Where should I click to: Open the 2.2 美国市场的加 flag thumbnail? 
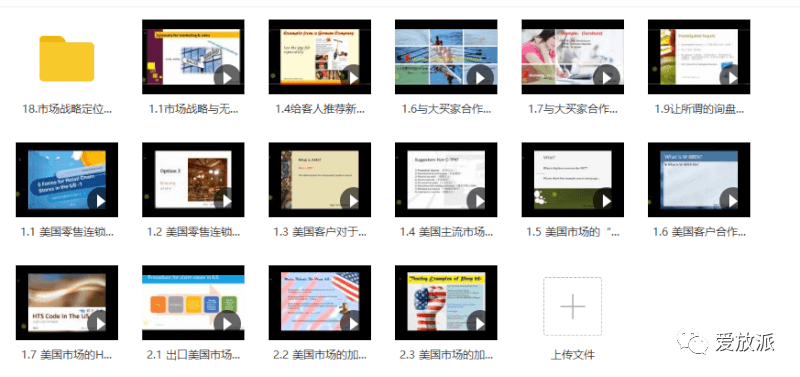(319, 303)
